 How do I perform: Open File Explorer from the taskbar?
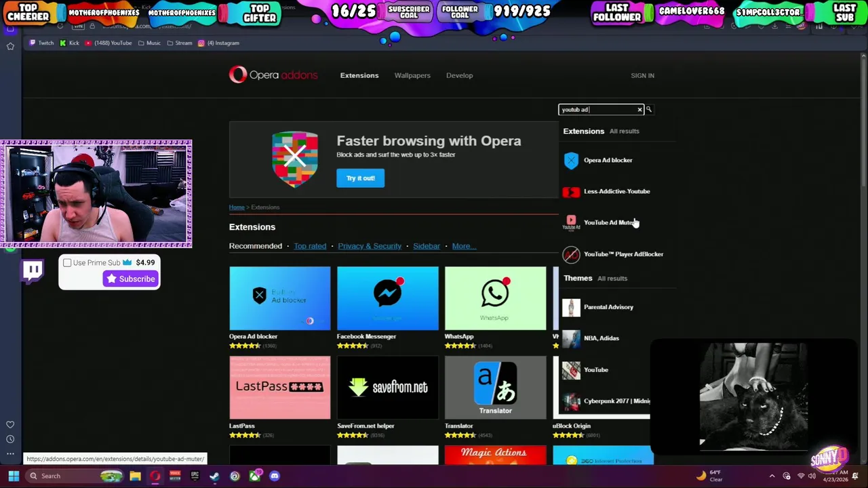pos(135,476)
